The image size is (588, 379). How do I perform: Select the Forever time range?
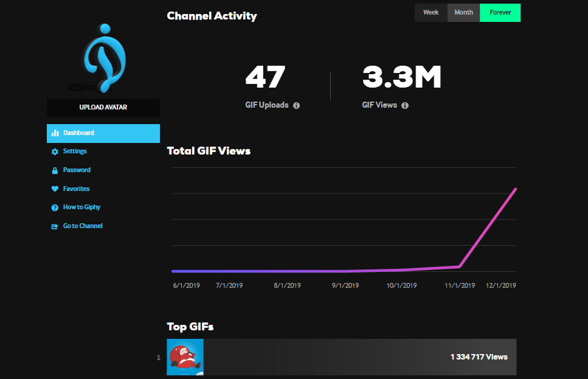click(500, 13)
